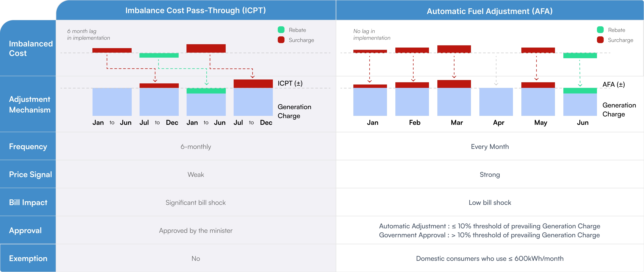
Task: Click the red arrowhead above the AFA May bar
Action: coord(536,79)
